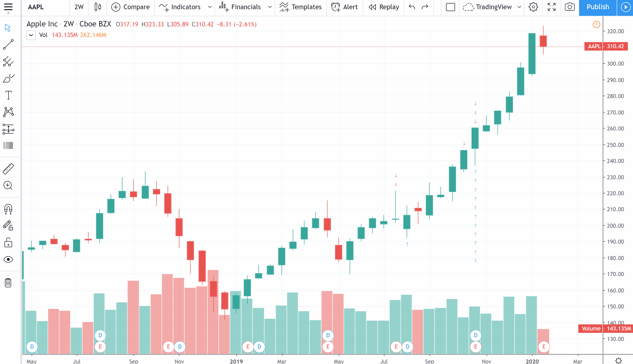Select the Measure ruler tool
The width and height of the screenshot is (633, 364).
pyautogui.click(x=8, y=168)
